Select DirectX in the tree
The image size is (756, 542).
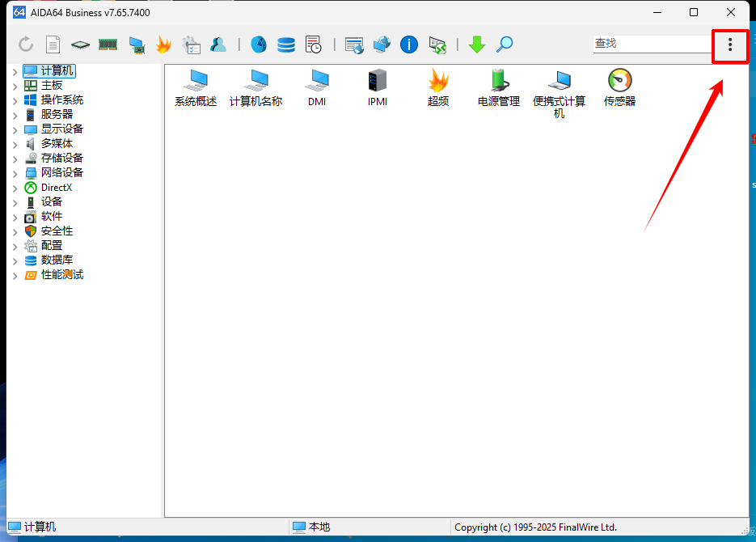click(49, 187)
